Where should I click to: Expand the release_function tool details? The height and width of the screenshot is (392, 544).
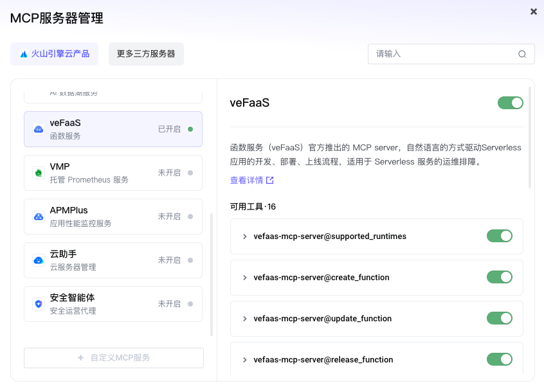244,360
